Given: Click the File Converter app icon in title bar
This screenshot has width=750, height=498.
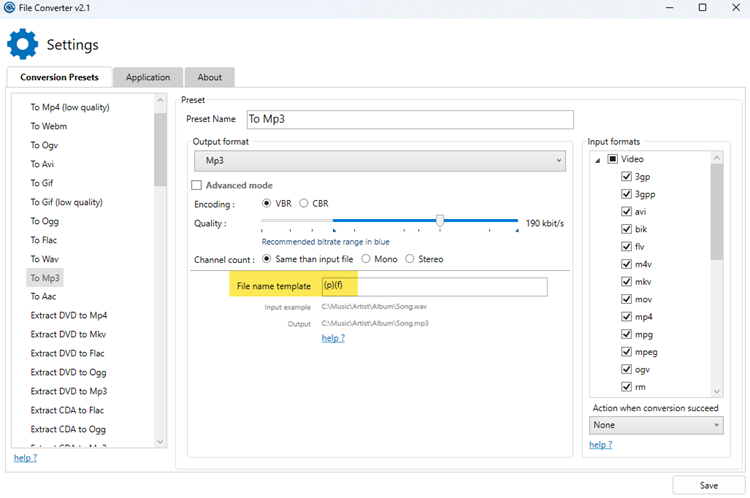Looking at the screenshot, I should point(10,8).
